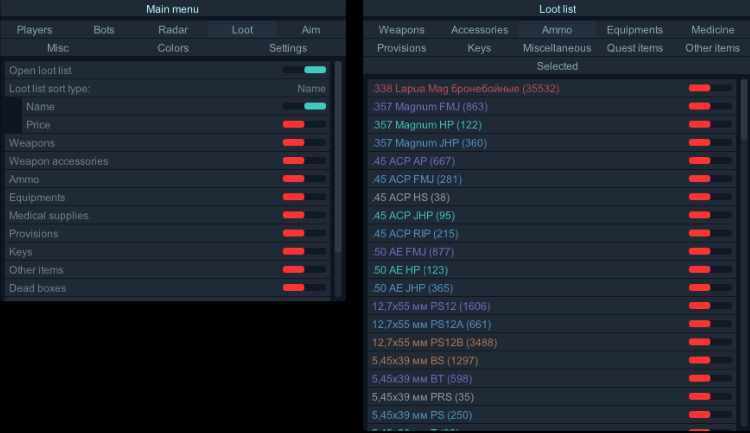Select the Medicine category in Loot list
This screenshot has height=433, width=750.
pyautogui.click(x=712, y=30)
